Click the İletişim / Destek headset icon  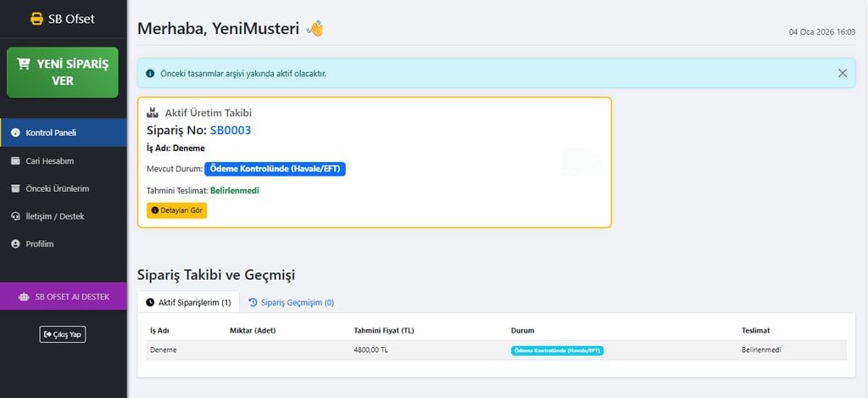coord(15,216)
